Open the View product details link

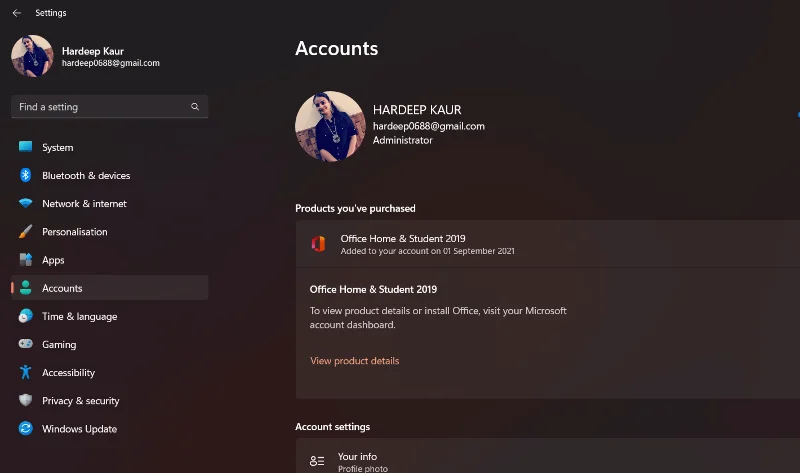pyautogui.click(x=355, y=361)
